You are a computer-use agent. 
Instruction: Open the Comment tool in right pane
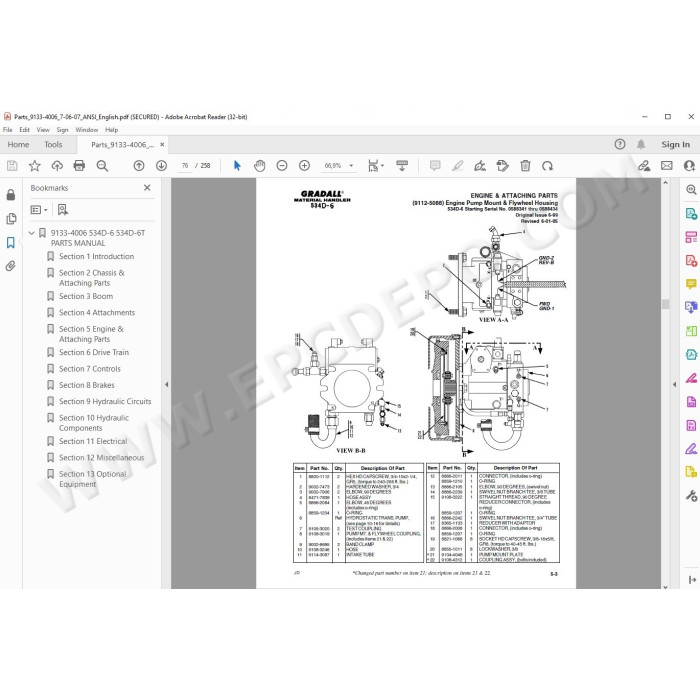(x=691, y=284)
